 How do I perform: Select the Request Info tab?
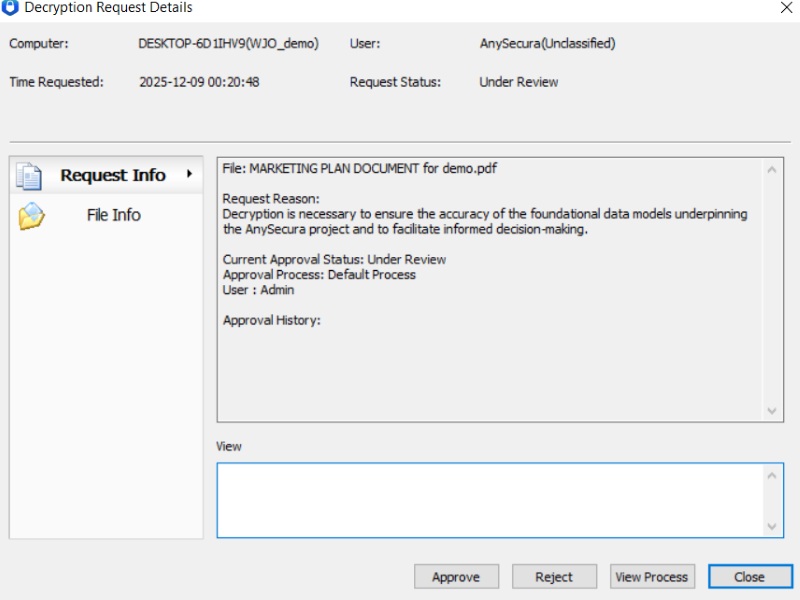click(112, 174)
